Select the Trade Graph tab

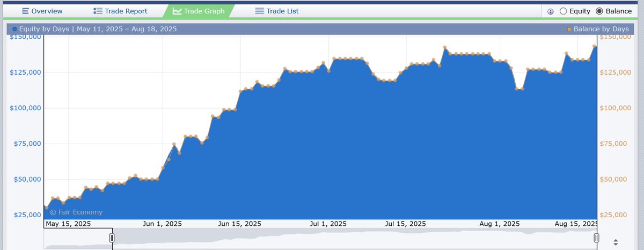click(x=199, y=11)
